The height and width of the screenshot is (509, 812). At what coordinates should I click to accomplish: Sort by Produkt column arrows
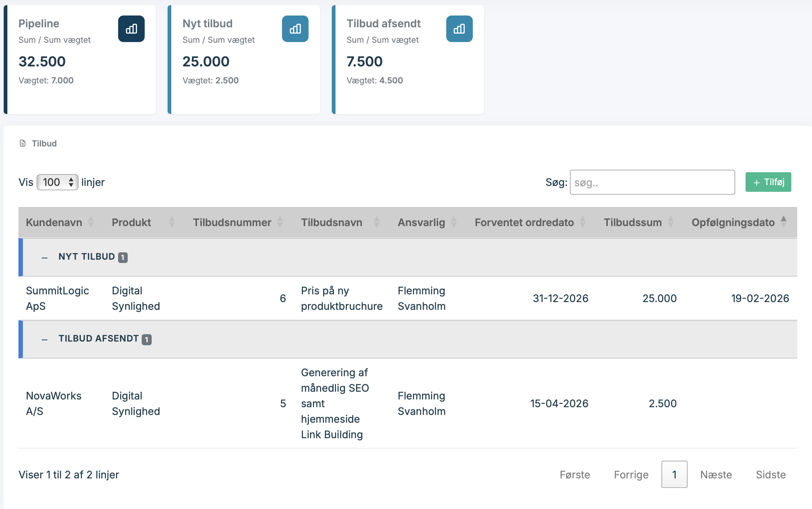click(x=172, y=222)
